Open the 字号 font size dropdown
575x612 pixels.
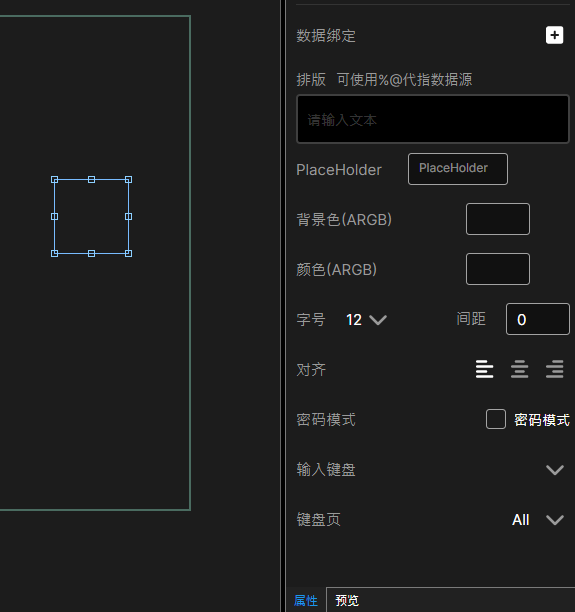pos(366,320)
